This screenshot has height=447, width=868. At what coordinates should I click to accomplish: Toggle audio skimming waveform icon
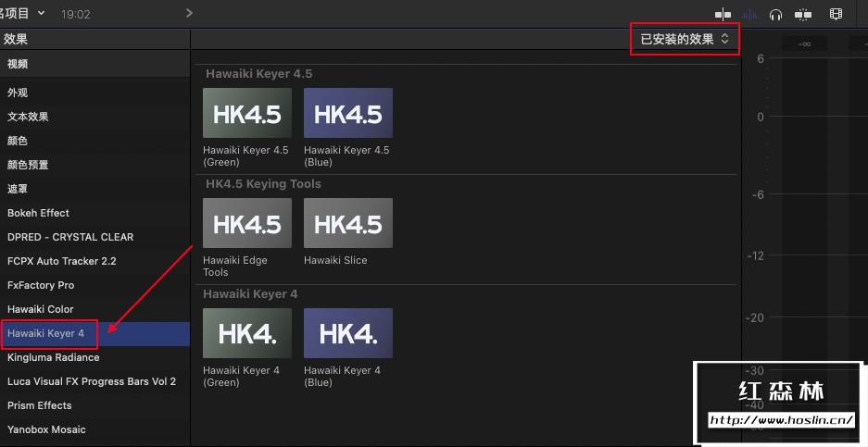click(x=749, y=15)
